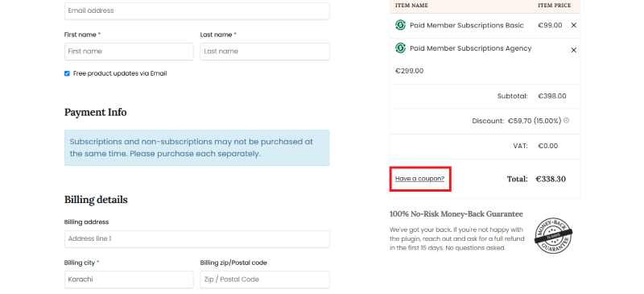This screenshot has width=644, height=294.
Task: Click into the First name field
Action: click(x=129, y=52)
